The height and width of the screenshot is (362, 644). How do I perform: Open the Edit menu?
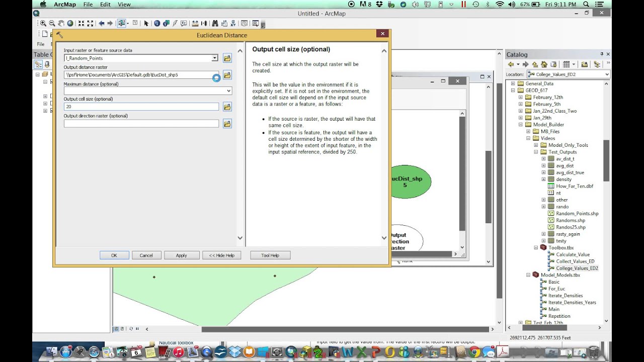105,4
